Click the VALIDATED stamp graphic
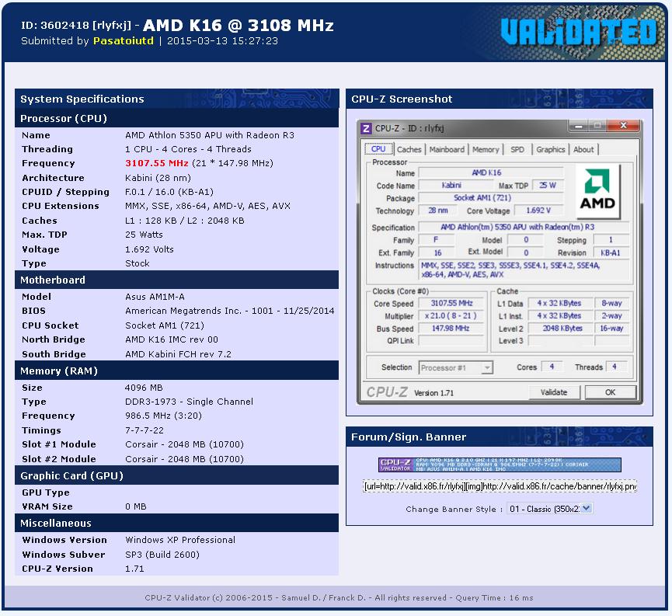This screenshot has width=672, height=616. tap(579, 32)
